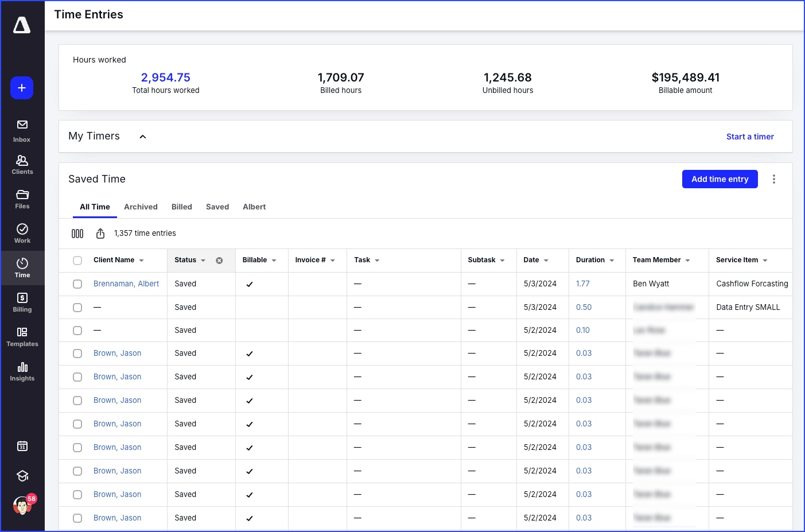Screen dimensions: 805x532
Task: Click the Cashflow Forcasting service item cell
Action: point(752,284)
